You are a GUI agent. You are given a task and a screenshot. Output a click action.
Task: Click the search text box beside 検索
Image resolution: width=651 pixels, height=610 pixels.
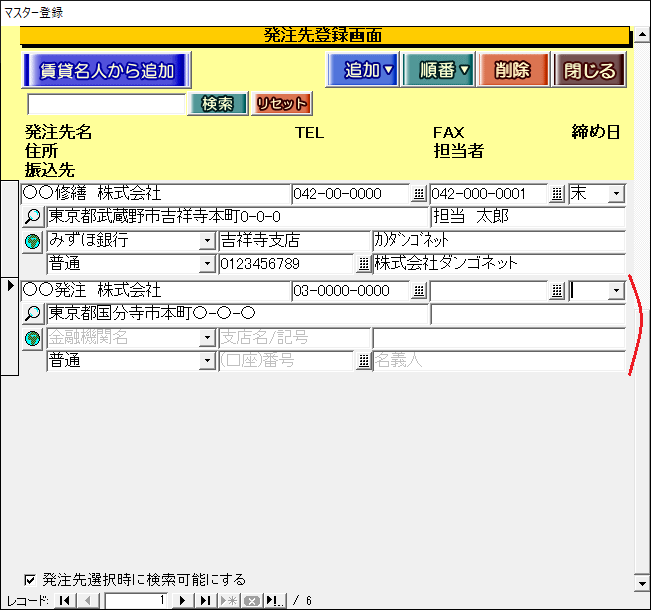pos(106,104)
